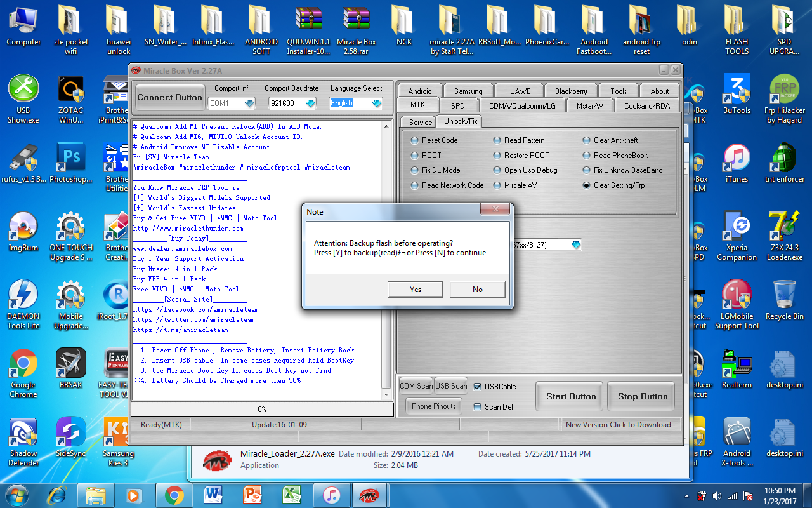The width and height of the screenshot is (812, 508).
Task: Switch to the Samsung tab
Action: pyautogui.click(x=468, y=91)
